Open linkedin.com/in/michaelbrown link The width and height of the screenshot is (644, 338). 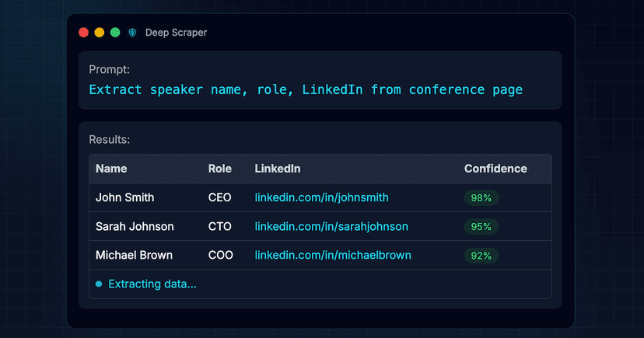(333, 255)
